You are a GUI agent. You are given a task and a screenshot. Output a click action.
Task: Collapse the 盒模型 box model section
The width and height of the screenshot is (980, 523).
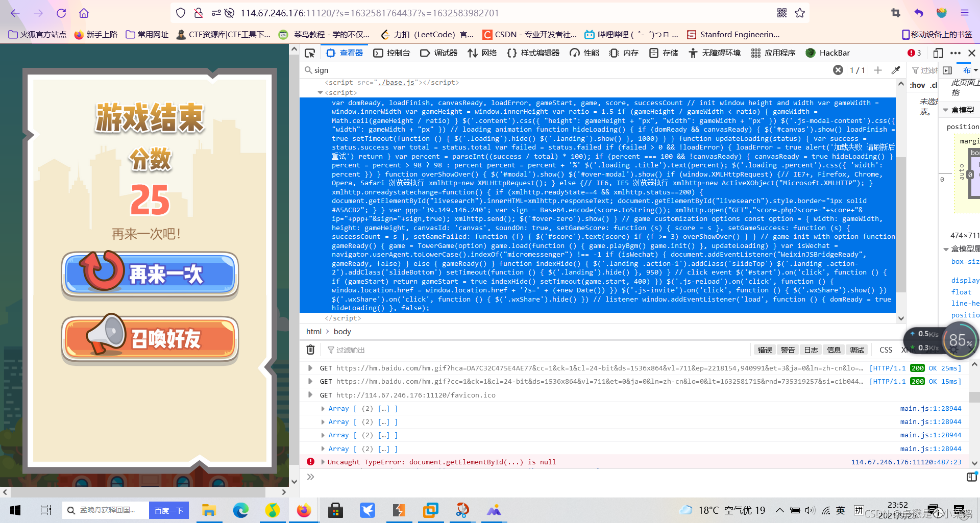[946, 110]
